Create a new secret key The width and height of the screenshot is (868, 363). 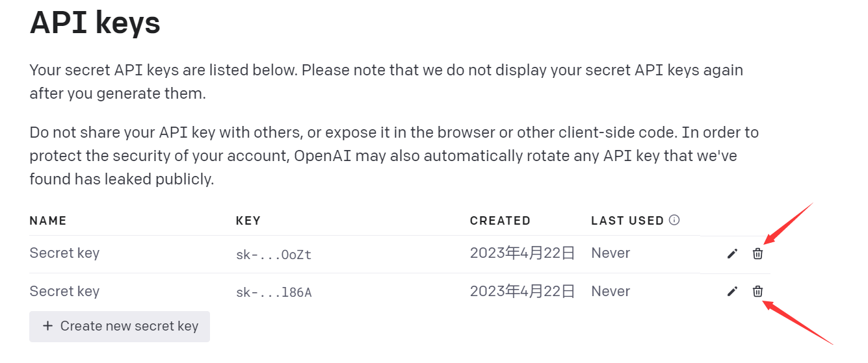(120, 326)
